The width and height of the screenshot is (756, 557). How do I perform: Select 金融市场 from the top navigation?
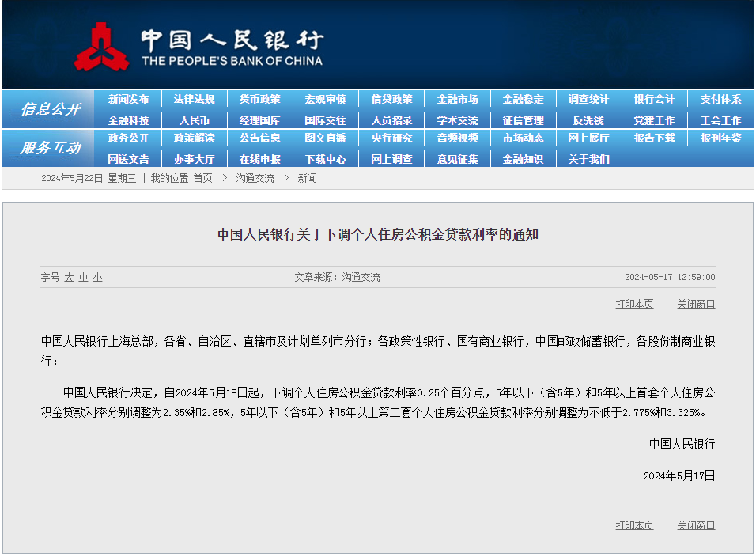[457, 99]
